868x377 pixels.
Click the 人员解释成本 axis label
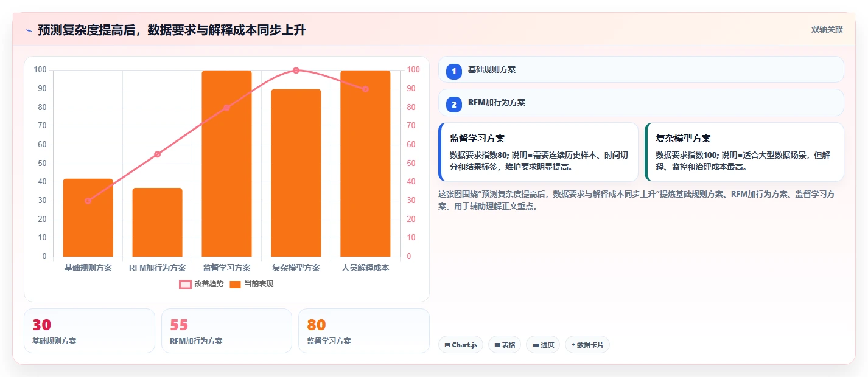coord(365,268)
